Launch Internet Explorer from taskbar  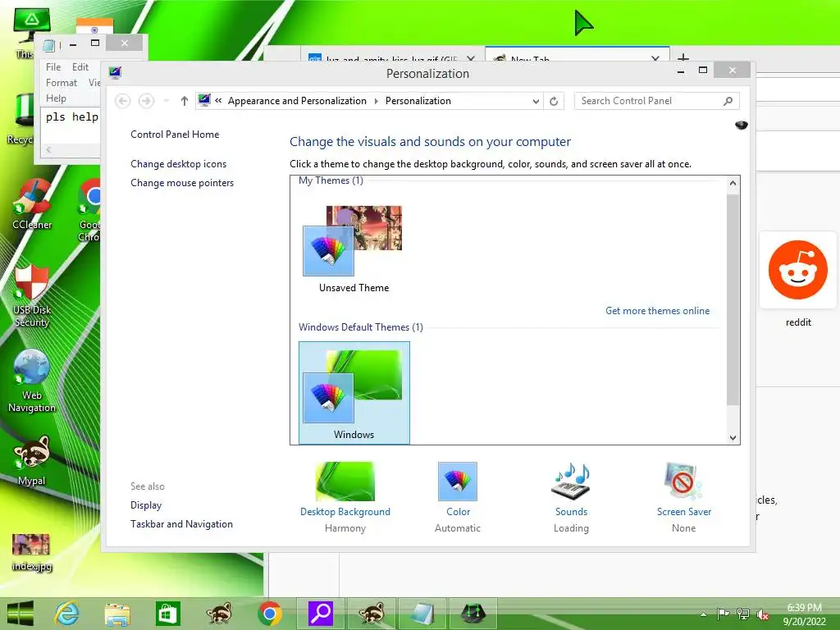point(67,614)
